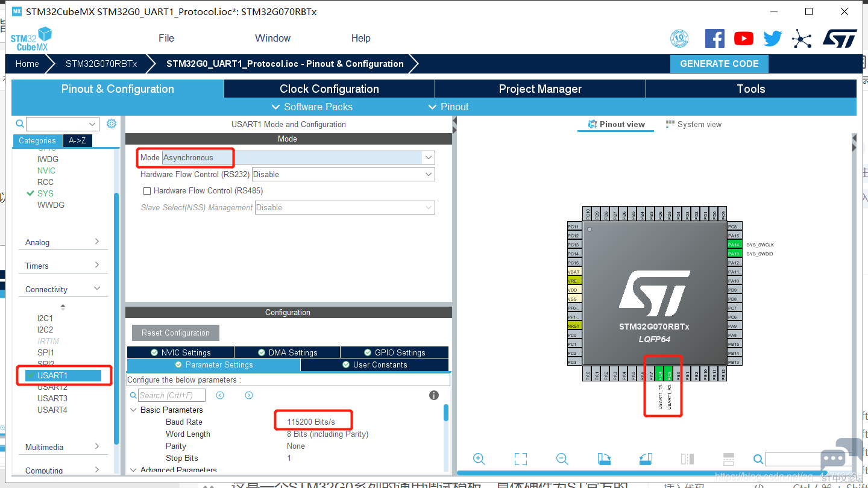The width and height of the screenshot is (868, 488).
Task: Open the Mode Asynchronous dropdown
Action: pos(298,158)
